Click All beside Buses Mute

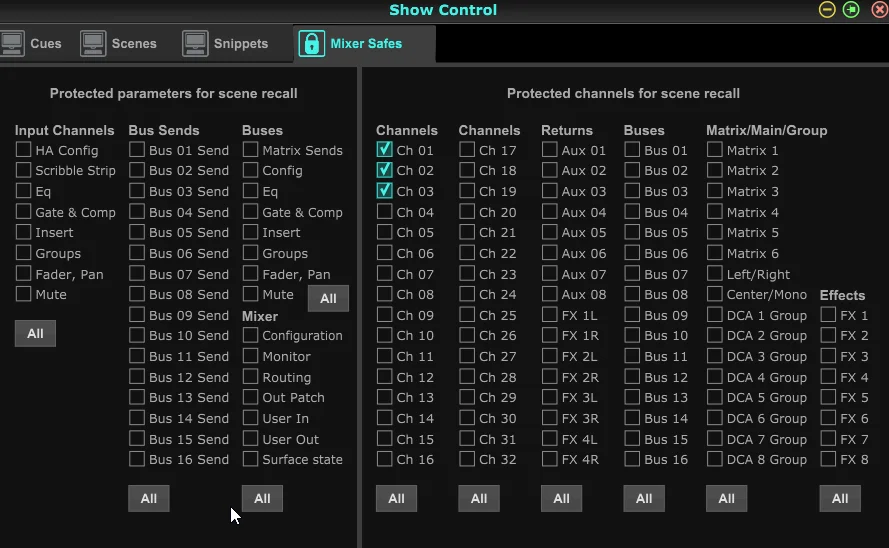[328, 298]
